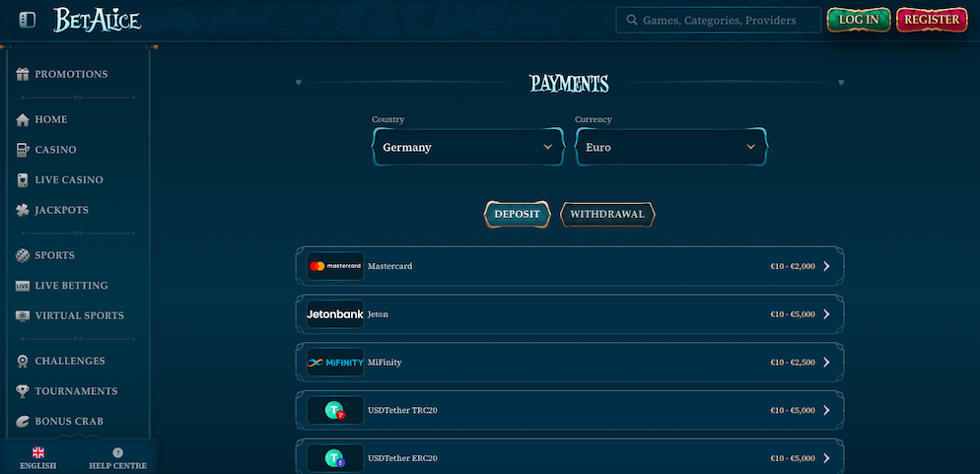The height and width of the screenshot is (474, 980).
Task: Click the Home house icon
Action: coord(23,120)
